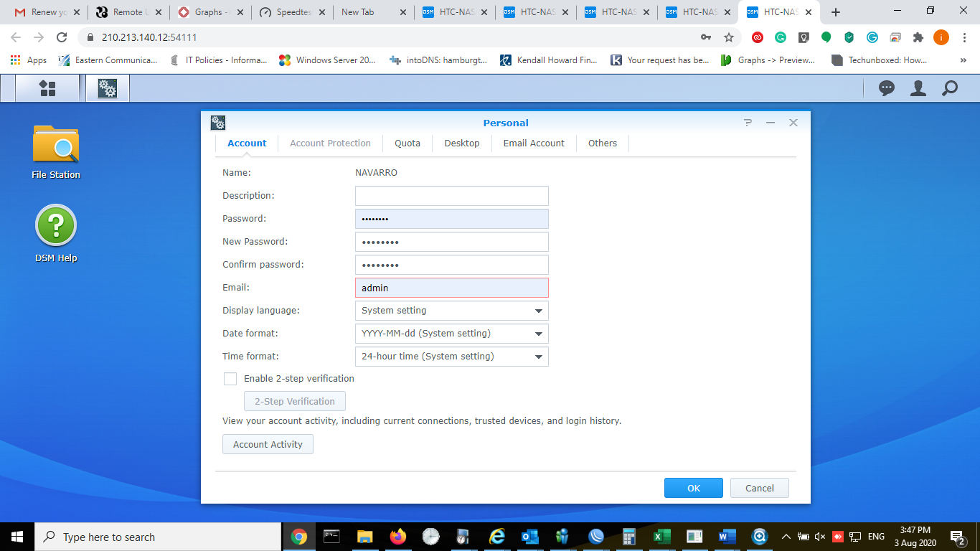The width and height of the screenshot is (980, 551).
Task: Open the Date format dropdown
Action: (452, 334)
